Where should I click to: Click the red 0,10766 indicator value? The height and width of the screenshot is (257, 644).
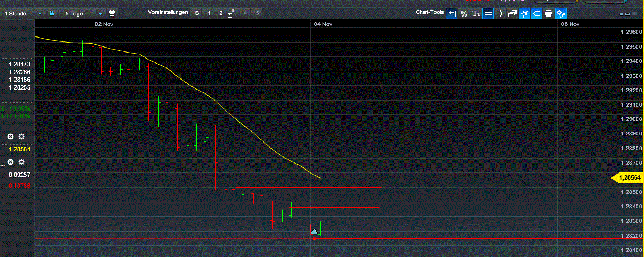pyautogui.click(x=19, y=186)
